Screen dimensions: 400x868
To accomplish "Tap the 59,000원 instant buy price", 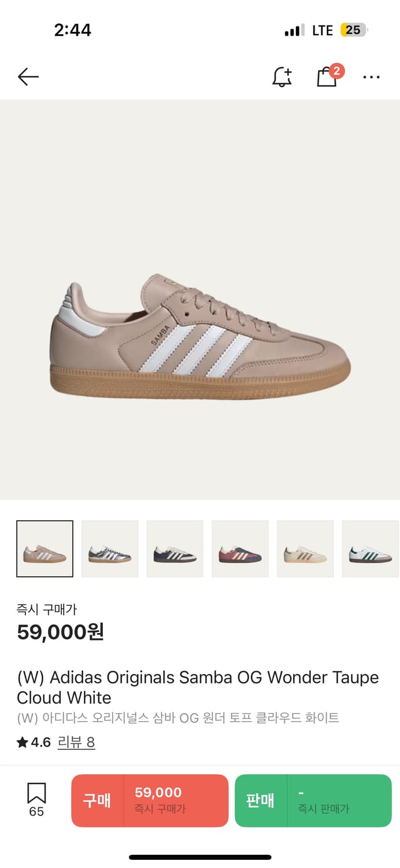I will pos(60,632).
